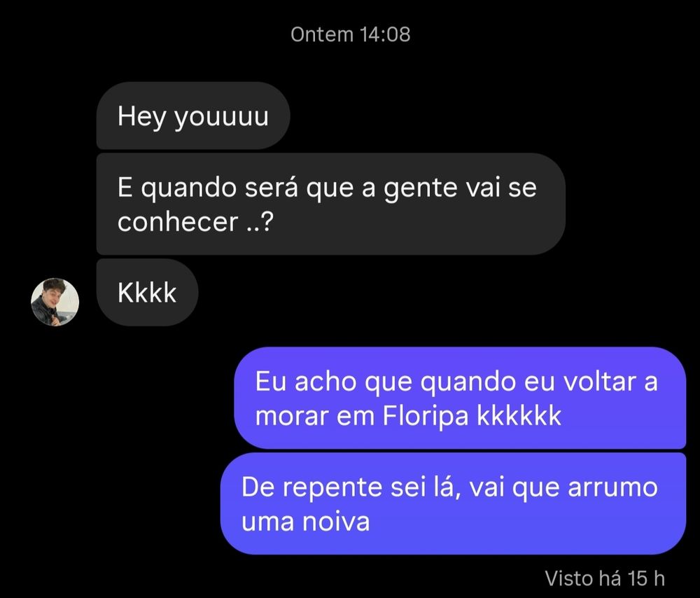
Task: Tap the word "conhecer" in the gray bubble
Action: pyautogui.click(x=178, y=221)
